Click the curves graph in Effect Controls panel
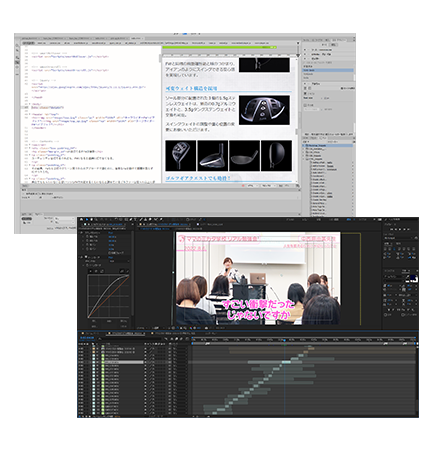 click(108, 296)
